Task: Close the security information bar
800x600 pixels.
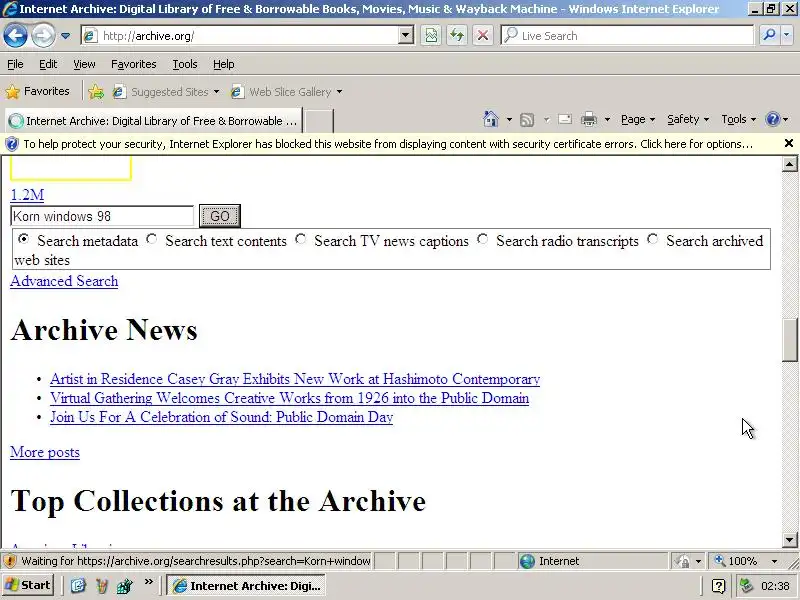Action: click(789, 143)
